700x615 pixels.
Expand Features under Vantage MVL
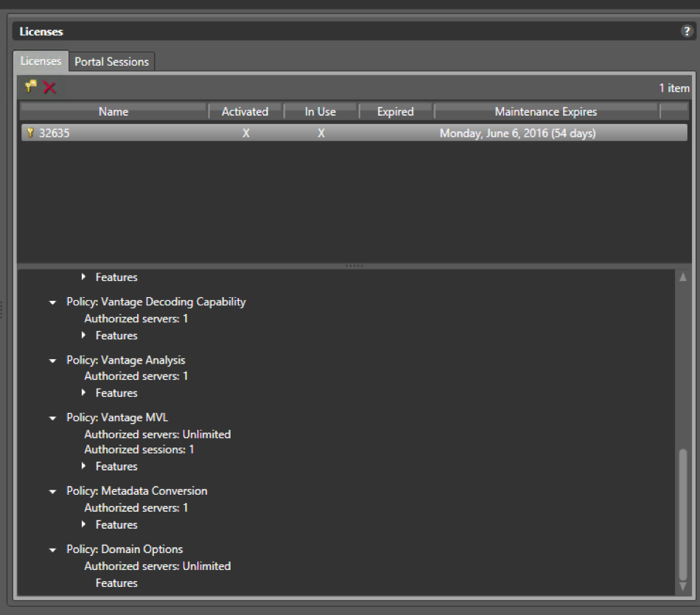[83, 466]
